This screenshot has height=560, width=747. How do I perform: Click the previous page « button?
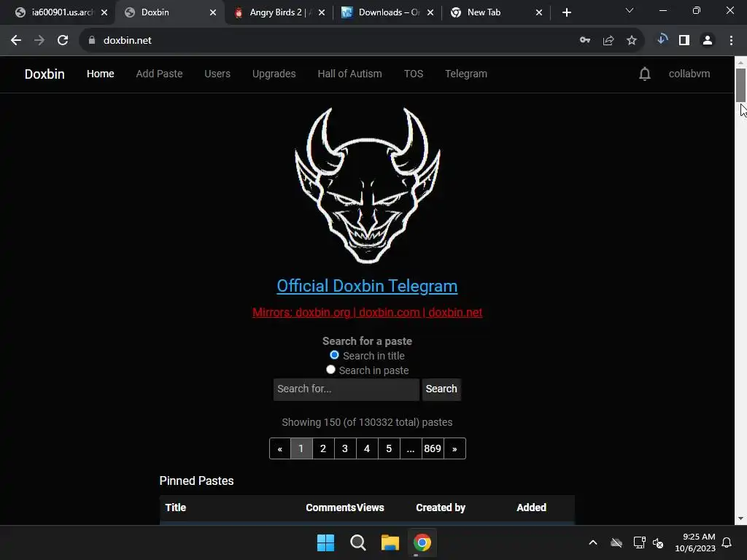[279, 448]
